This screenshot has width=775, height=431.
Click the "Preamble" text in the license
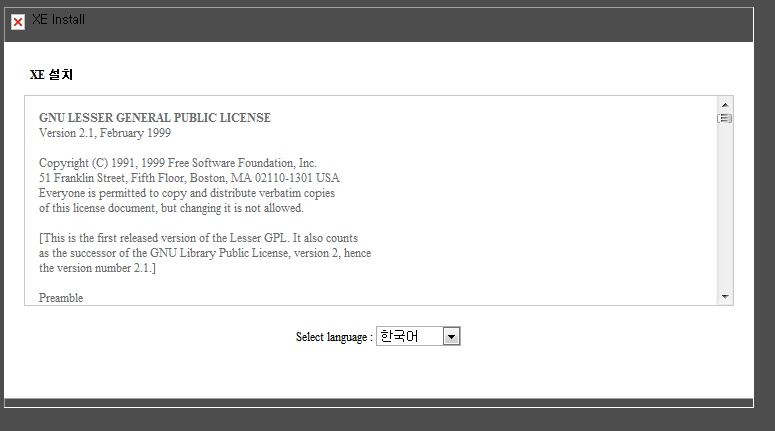point(61,298)
